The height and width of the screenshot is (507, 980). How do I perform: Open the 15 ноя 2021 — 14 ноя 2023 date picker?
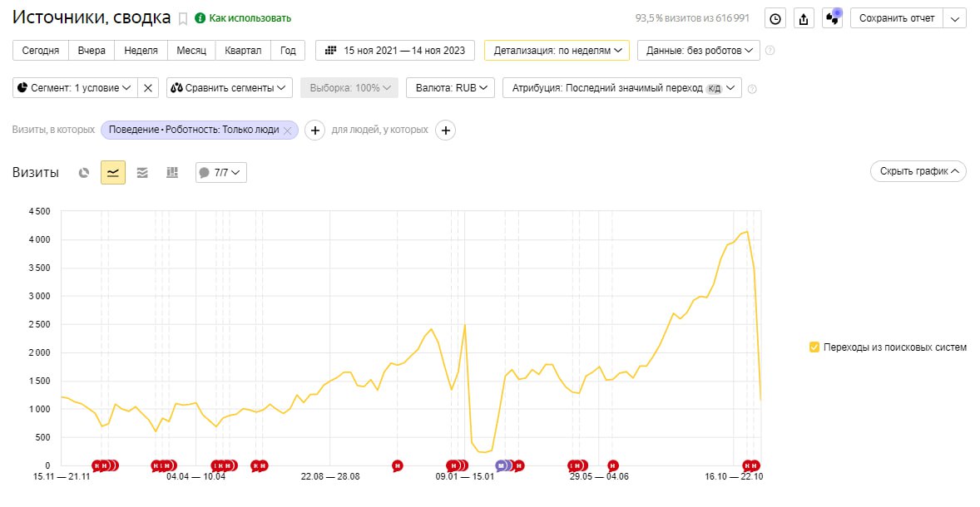pyautogui.click(x=395, y=51)
